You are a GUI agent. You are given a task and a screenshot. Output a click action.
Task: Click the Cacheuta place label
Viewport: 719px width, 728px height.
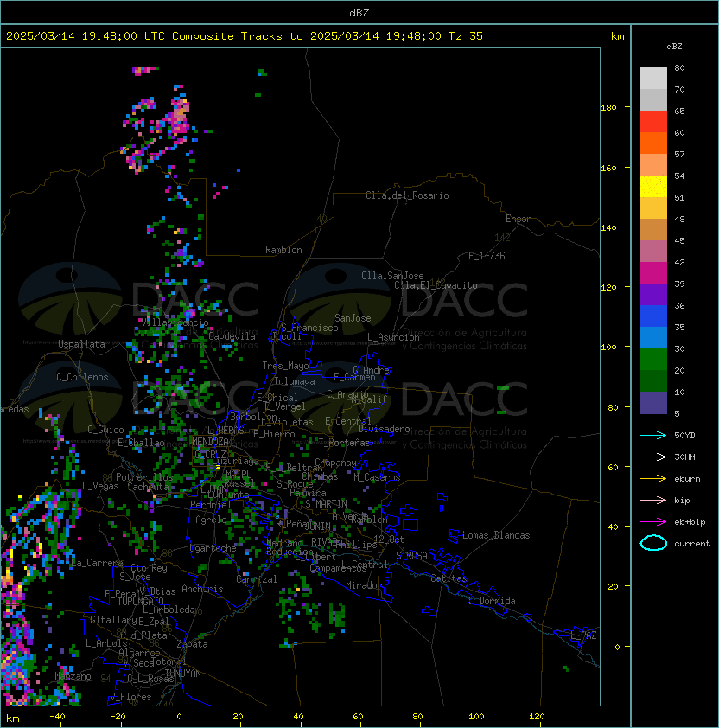149,487
